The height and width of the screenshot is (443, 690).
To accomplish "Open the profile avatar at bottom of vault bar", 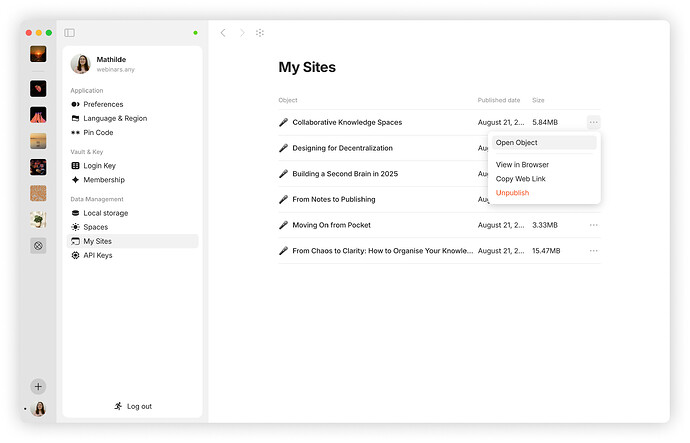I will [39, 409].
